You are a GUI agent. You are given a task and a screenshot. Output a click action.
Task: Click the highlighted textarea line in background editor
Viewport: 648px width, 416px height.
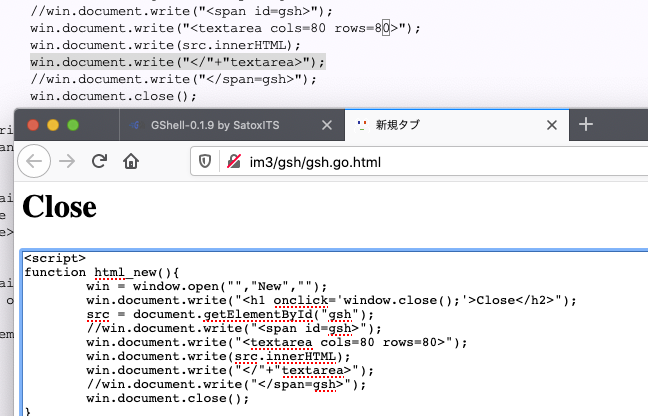[x=177, y=62]
